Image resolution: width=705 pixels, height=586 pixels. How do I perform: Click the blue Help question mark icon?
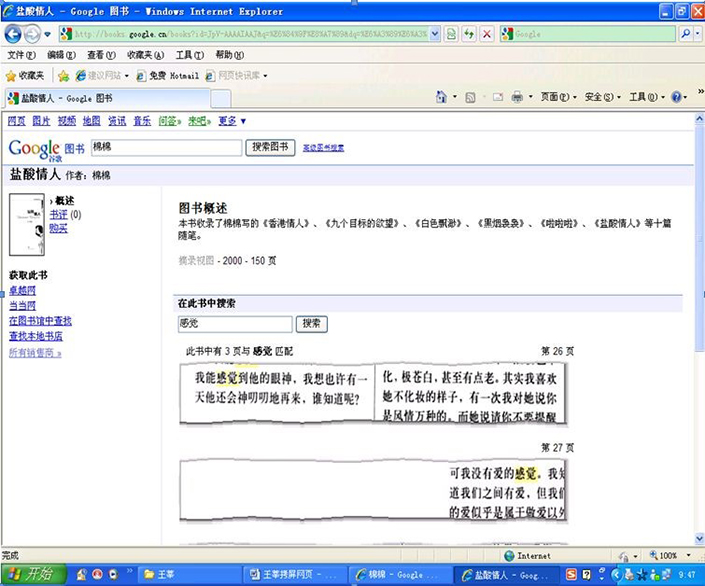point(676,97)
